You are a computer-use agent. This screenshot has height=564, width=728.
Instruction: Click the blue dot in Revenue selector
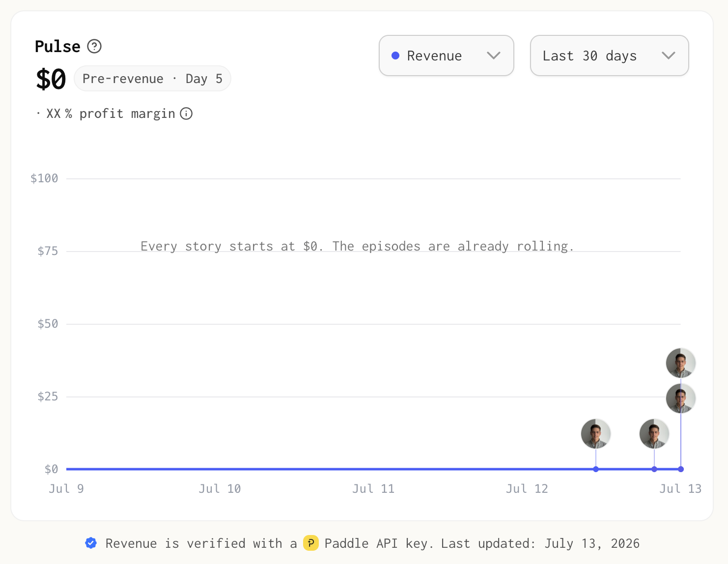pos(395,56)
